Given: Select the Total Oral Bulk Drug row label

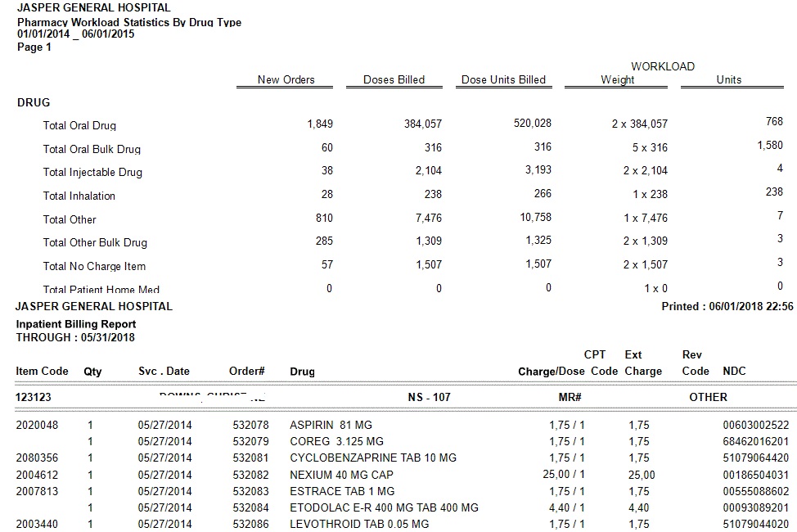Looking at the screenshot, I should tap(92, 150).
